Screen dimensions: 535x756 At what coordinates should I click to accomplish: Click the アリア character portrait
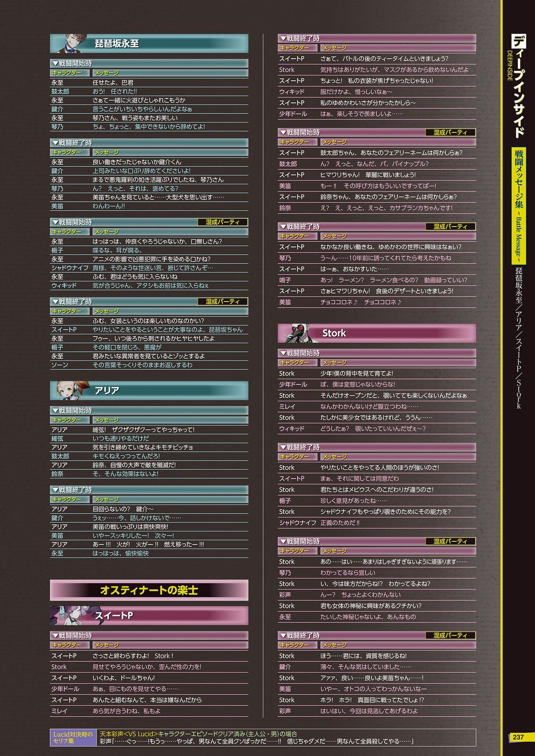coord(72,391)
